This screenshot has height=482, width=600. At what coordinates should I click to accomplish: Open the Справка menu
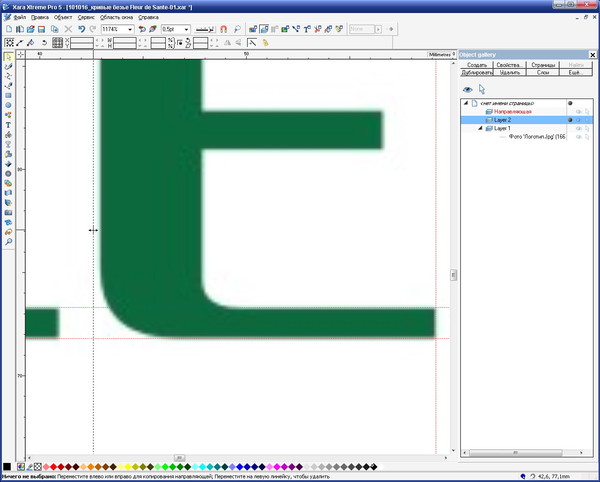tap(148, 17)
